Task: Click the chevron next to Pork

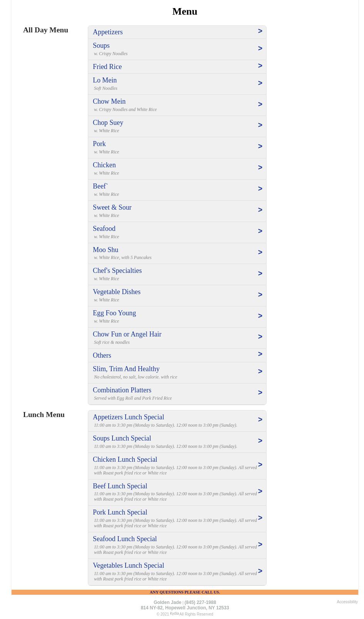Action: (x=260, y=146)
